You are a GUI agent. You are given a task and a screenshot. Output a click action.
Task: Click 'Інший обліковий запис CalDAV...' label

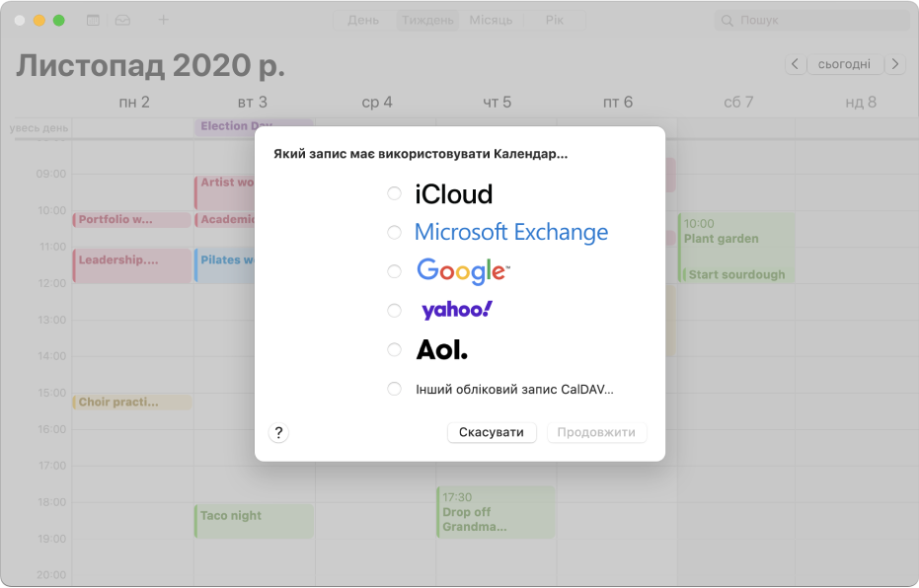pos(514,390)
